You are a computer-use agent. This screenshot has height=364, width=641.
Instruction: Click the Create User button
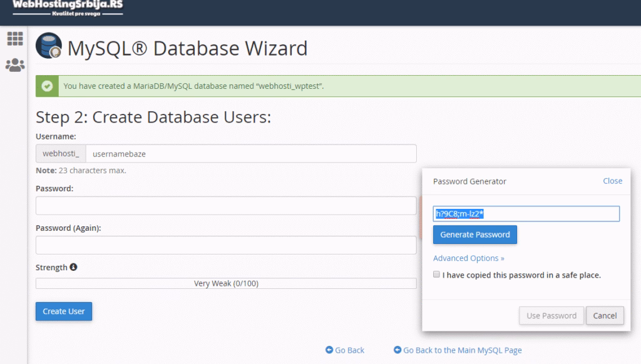point(64,311)
